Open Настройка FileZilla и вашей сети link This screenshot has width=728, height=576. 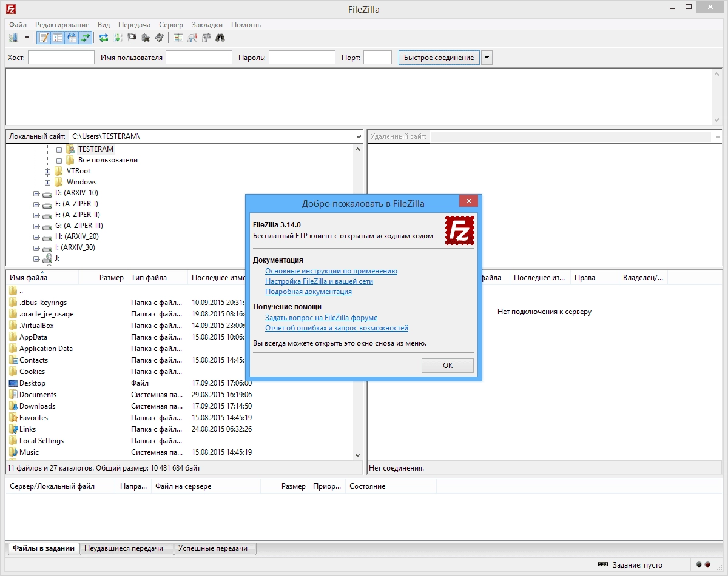pos(319,281)
